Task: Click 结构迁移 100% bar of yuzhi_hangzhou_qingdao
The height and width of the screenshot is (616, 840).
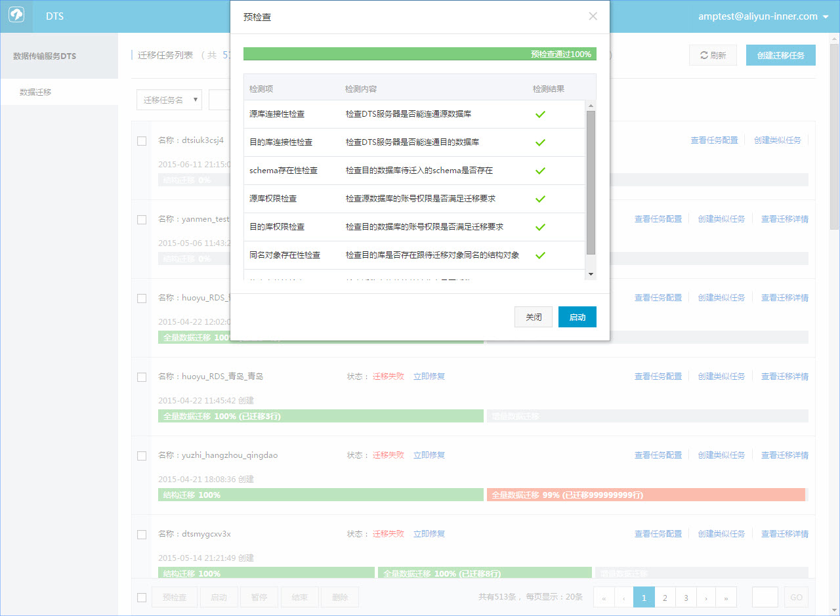Action: click(321, 495)
